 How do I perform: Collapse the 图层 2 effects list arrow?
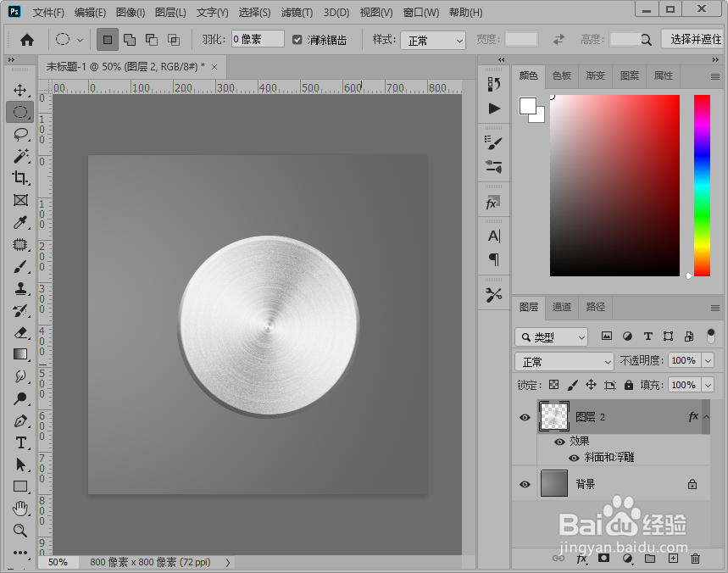(706, 416)
